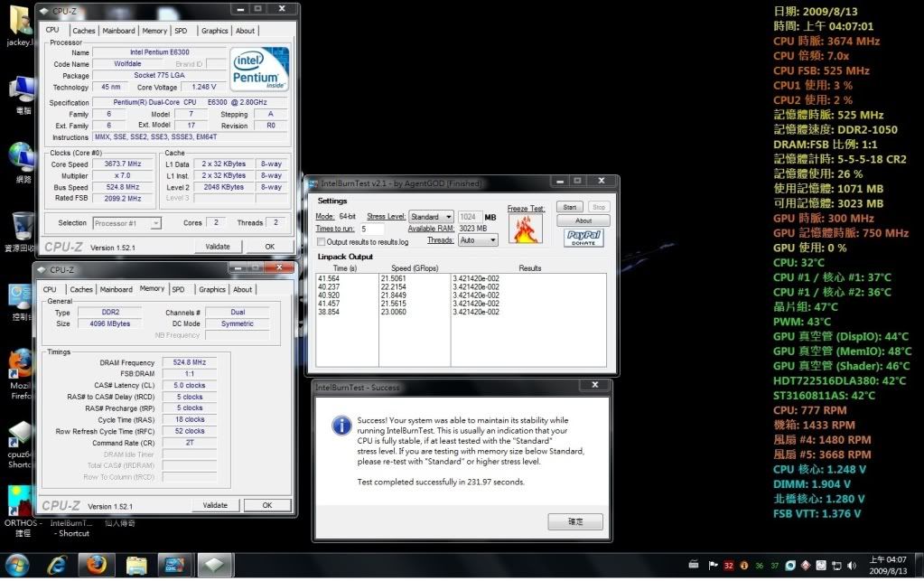Click the Level 2 cache 2048 KBytes value
Viewport: 924px width, 581px height.
(224, 187)
